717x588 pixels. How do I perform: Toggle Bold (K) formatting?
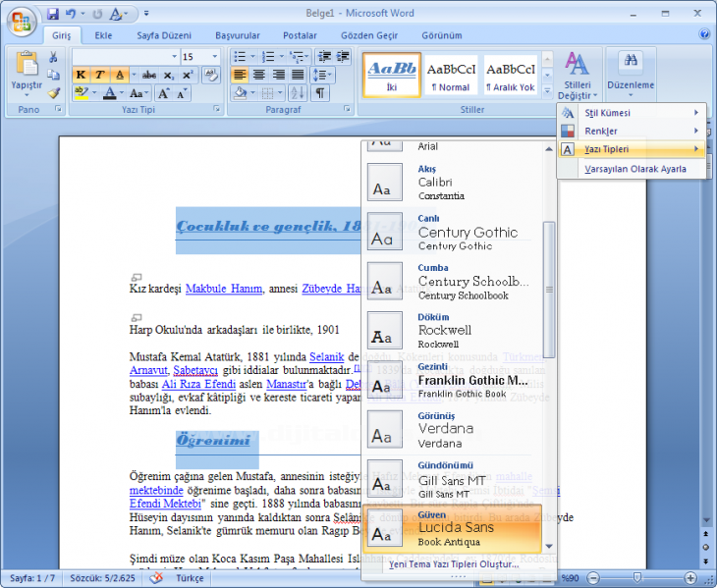tap(81, 75)
